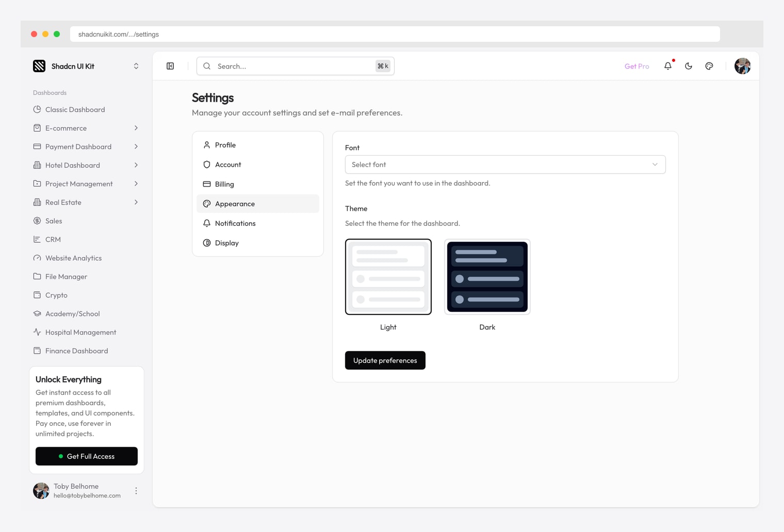
Task: Click the Hotel Dashboard building icon
Action: 37,165
